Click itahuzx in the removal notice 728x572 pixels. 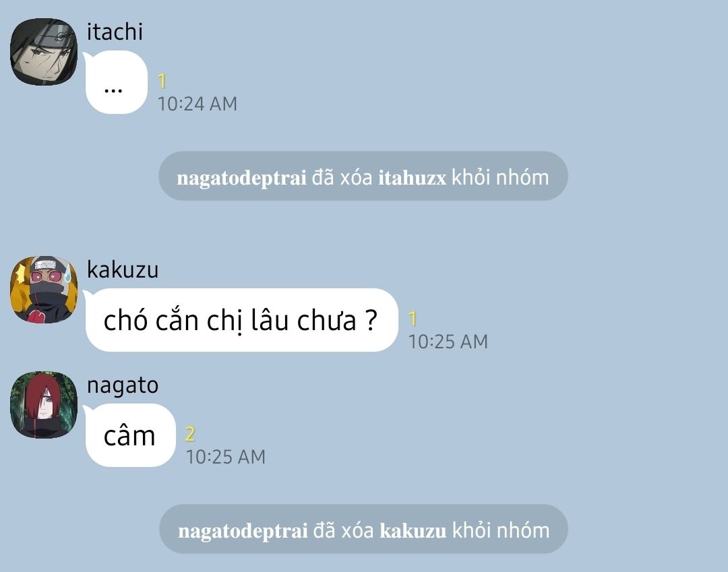(412, 178)
